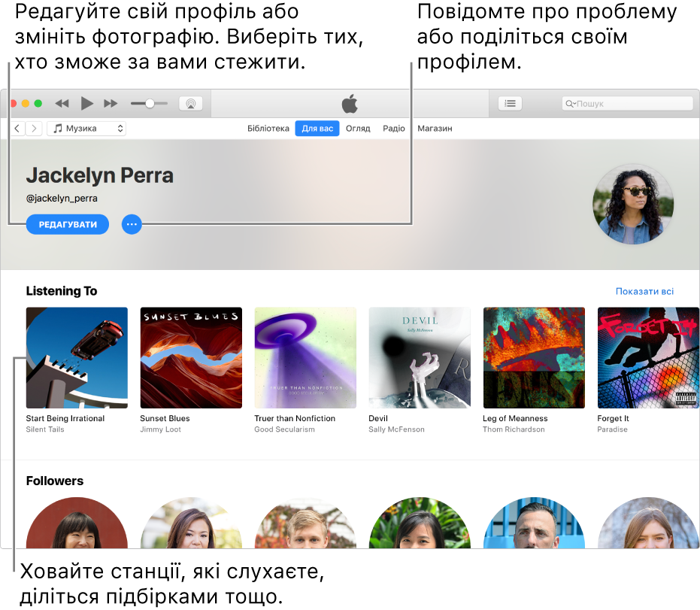Image resolution: width=700 pixels, height=610 pixels.
Task: Click the Forget It title text
Action: pos(613,418)
